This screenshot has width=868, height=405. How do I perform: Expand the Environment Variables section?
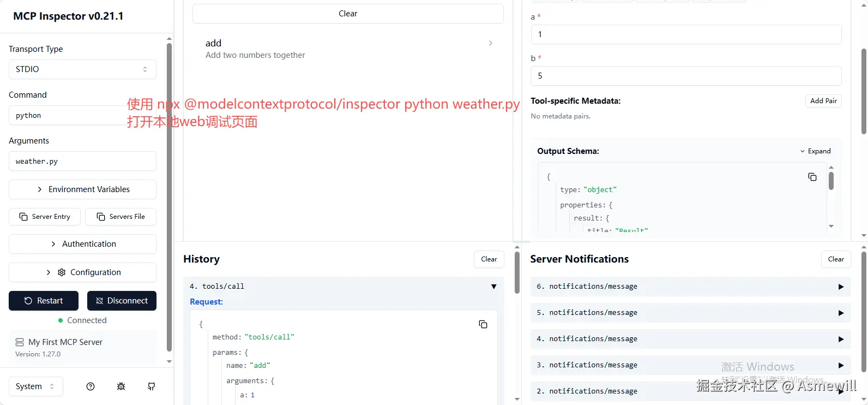click(x=82, y=189)
